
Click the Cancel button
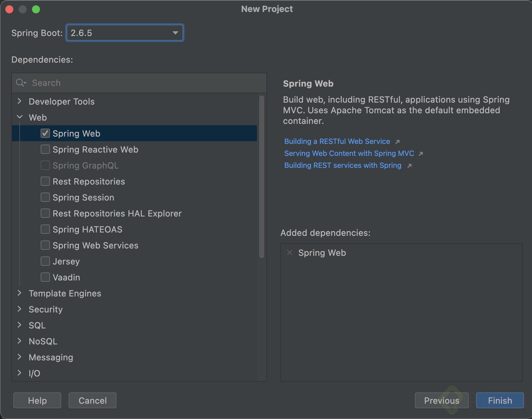pyautogui.click(x=93, y=400)
